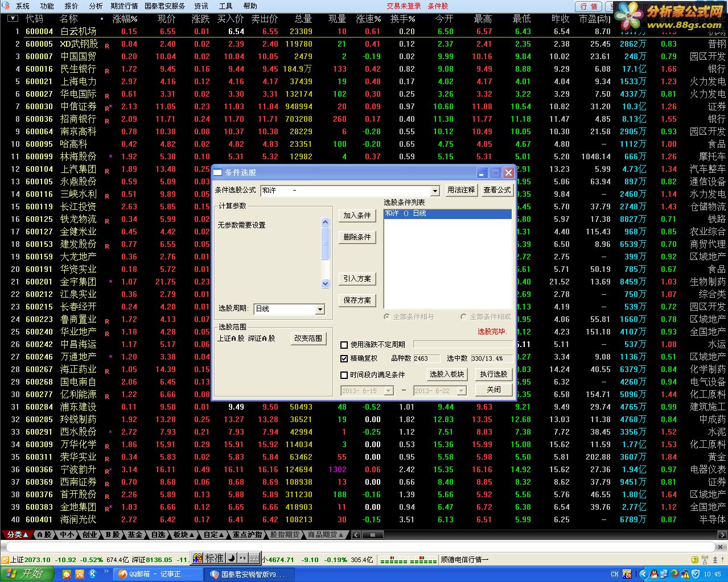Enable 时间段内满足条件 checkbox
The image size is (728, 582).
344,375
